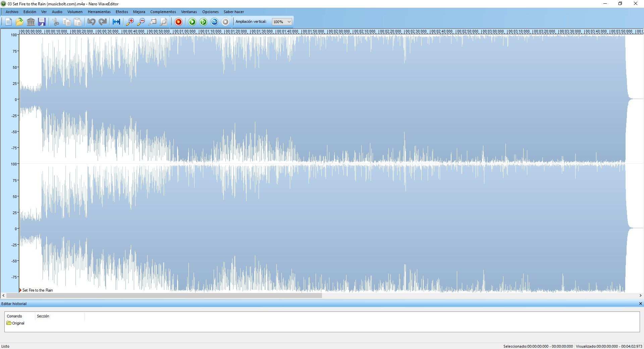644x349 pixels.
Task: Open the audio library building icon
Action: pyautogui.click(x=31, y=22)
